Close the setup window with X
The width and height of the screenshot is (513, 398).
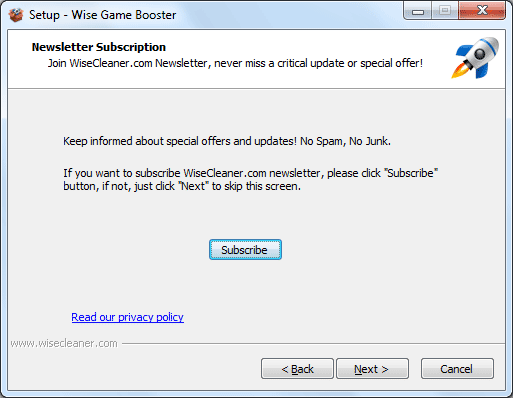(x=482, y=11)
